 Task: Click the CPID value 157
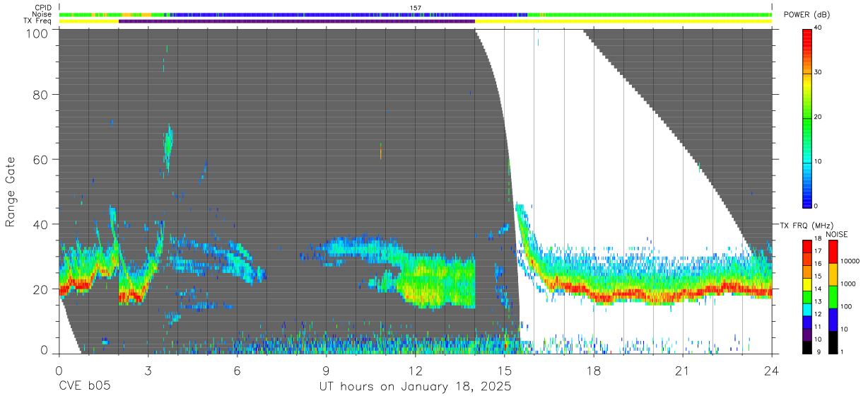tap(416, 8)
